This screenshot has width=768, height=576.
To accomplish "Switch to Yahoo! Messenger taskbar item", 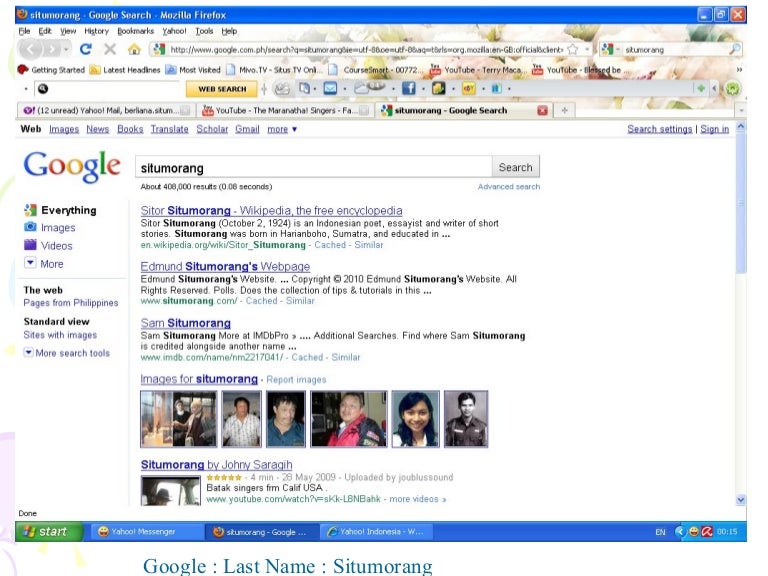I will tap(145, 531).
